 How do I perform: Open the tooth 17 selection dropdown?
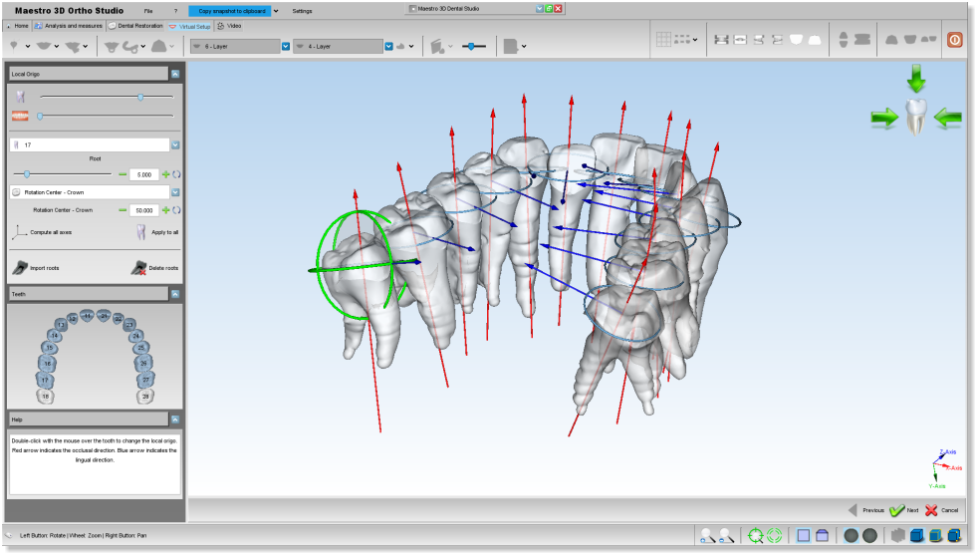tap(175, 144)
